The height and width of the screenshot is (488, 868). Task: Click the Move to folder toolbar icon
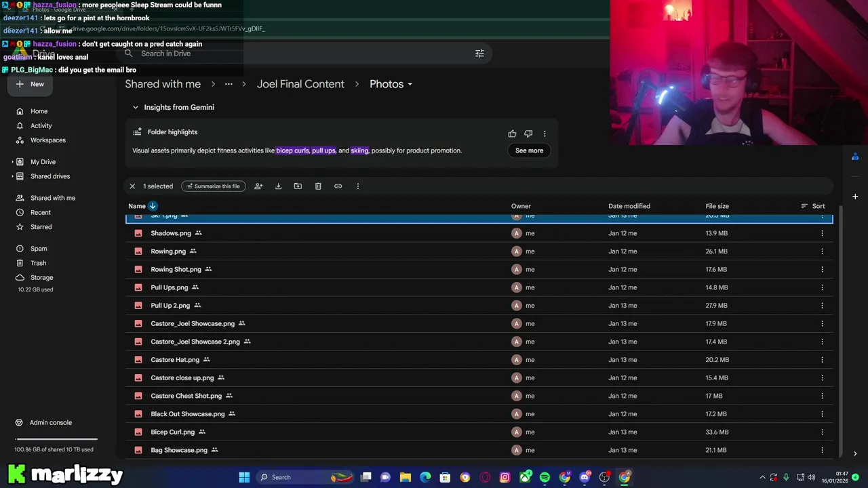click(298, 186)
